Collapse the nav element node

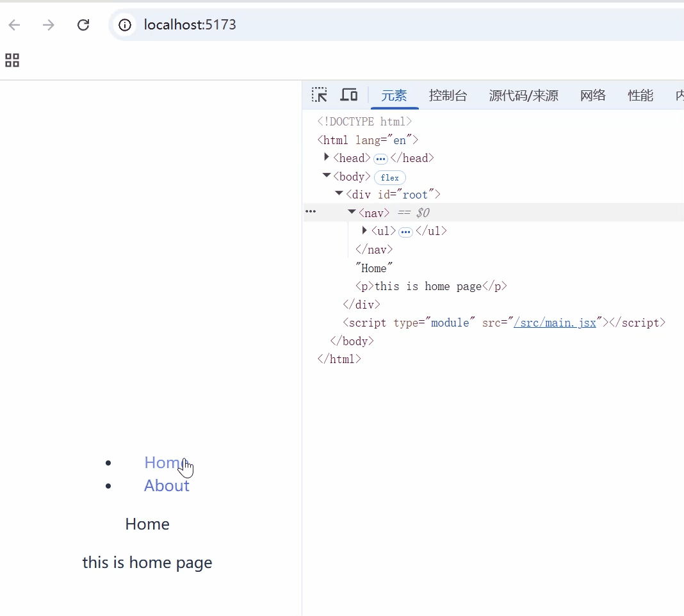click(x=352, y=211)
